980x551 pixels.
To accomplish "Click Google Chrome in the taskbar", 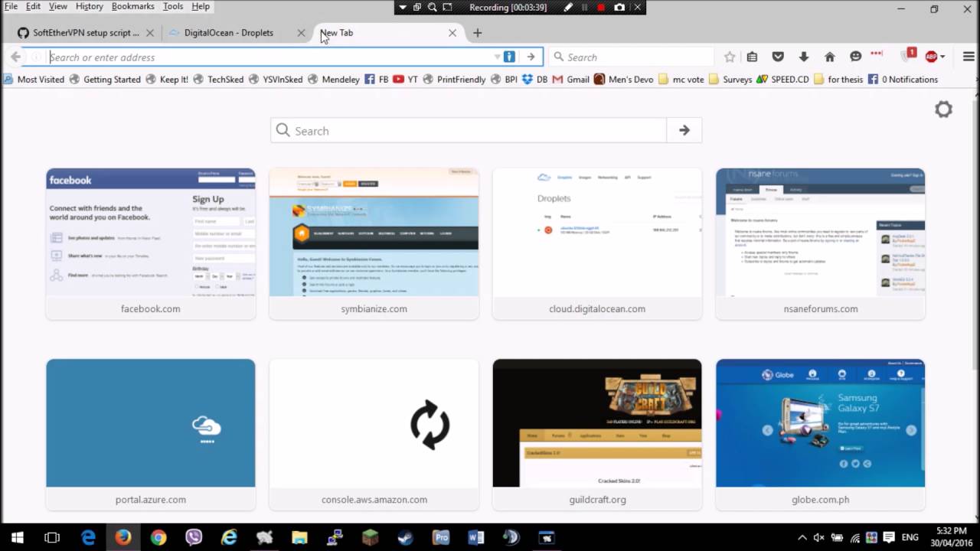I will [158, 537].
